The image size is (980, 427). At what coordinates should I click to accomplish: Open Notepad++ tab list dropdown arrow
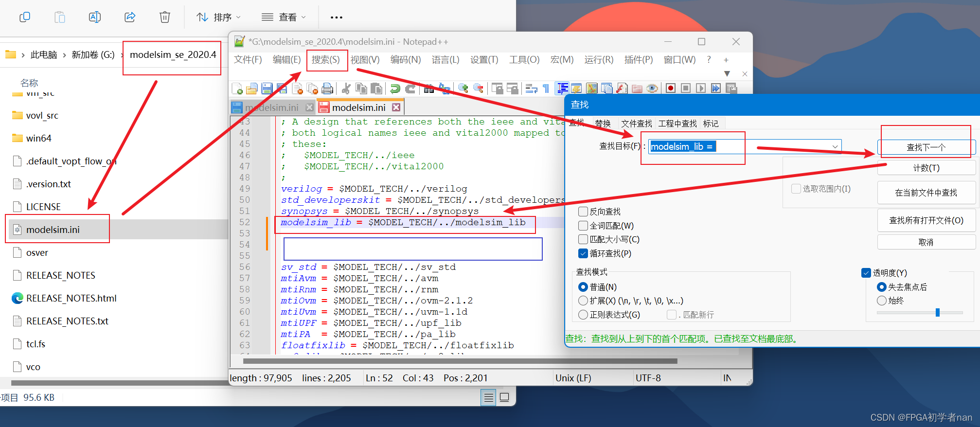(727, 74)
